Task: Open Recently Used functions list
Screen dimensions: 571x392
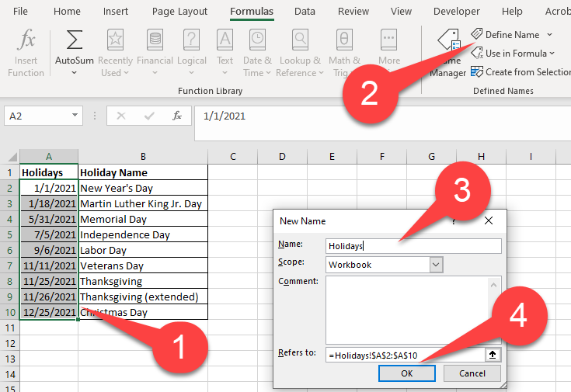Action: point(115,53)
